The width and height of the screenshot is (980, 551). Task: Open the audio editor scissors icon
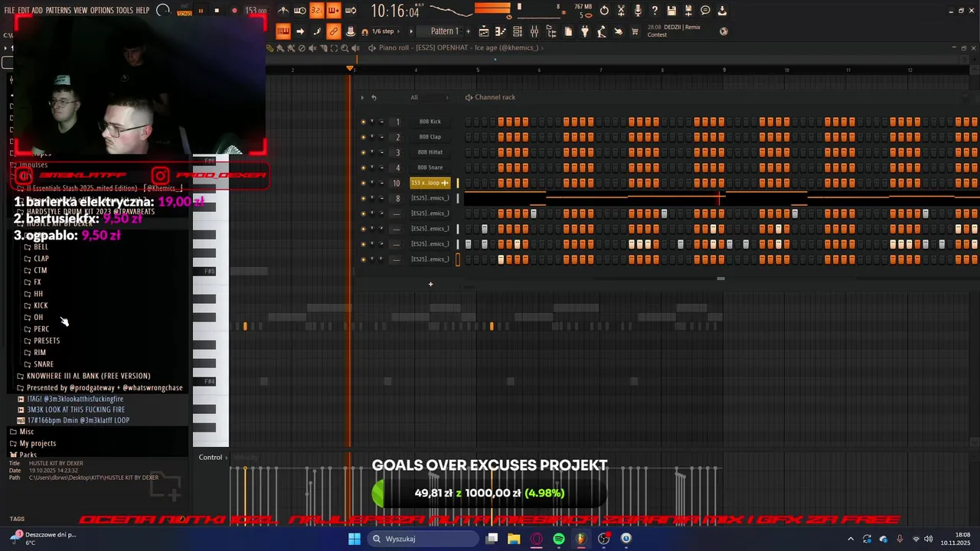pos(621,11)
